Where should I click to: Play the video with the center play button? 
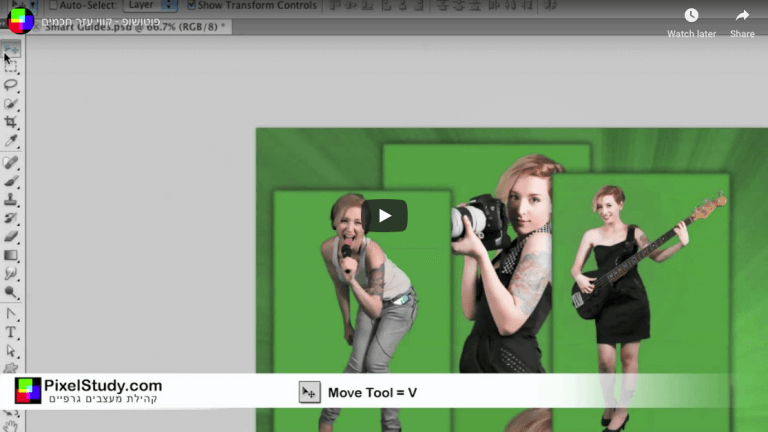point(384,216)
